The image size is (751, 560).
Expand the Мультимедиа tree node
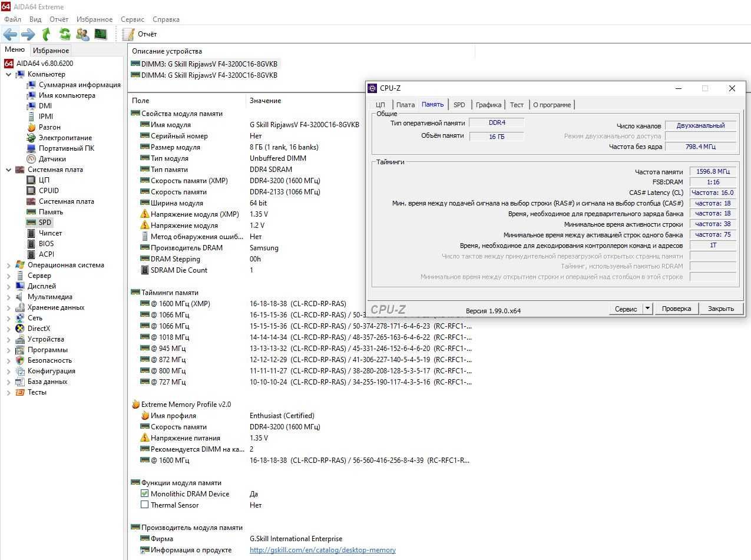pos(8,297)
